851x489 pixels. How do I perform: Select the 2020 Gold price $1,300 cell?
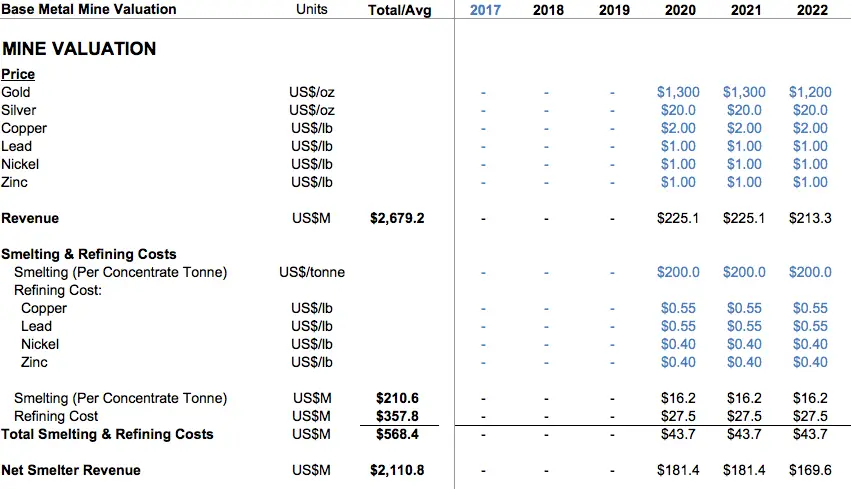tap(678, 92)
